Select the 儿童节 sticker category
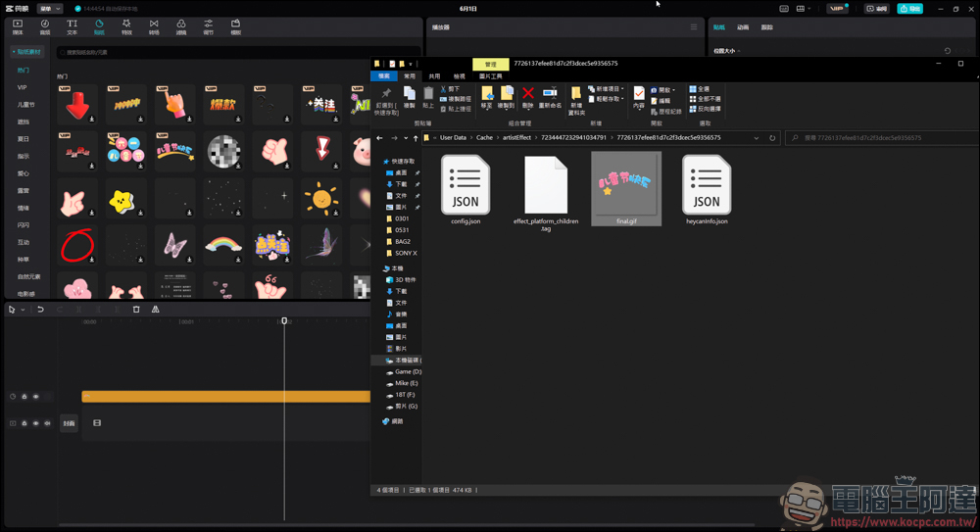The image size is (980, 532). [x=24, y=105]
